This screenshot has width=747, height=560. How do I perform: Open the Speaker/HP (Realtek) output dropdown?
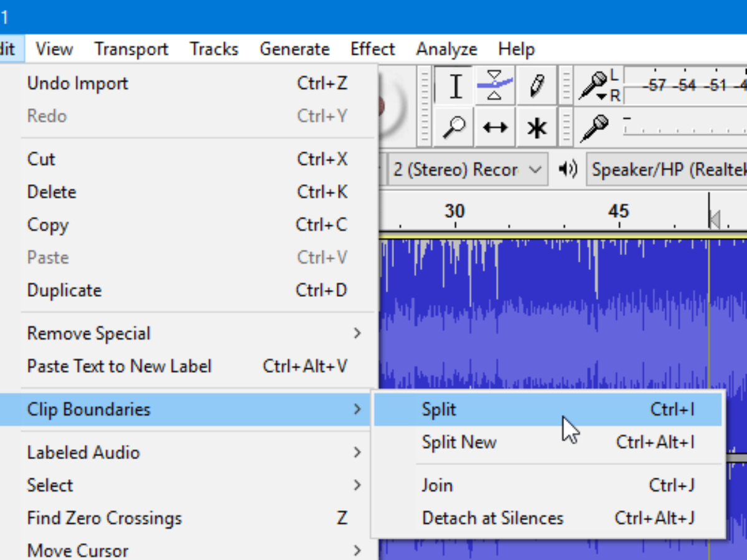(x=667, y=169)
